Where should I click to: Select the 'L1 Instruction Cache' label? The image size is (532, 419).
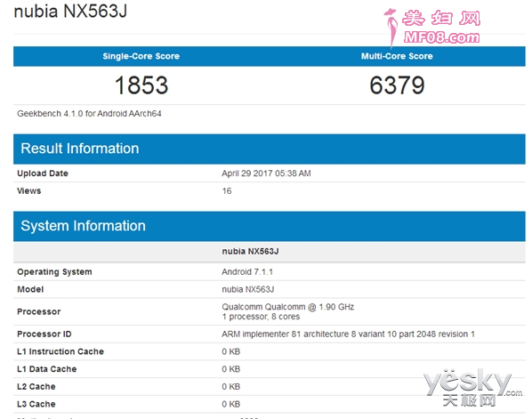(x=60, y=351)
